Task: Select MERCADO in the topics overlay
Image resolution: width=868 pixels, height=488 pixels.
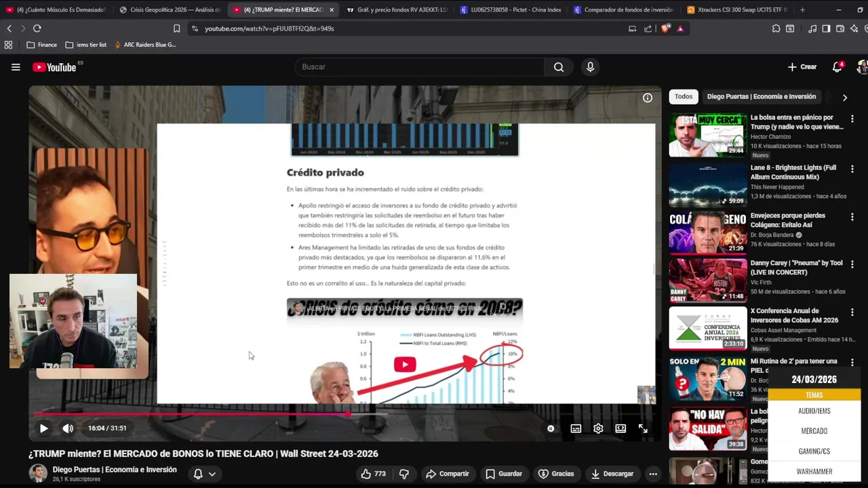Action: click(814, 430)
